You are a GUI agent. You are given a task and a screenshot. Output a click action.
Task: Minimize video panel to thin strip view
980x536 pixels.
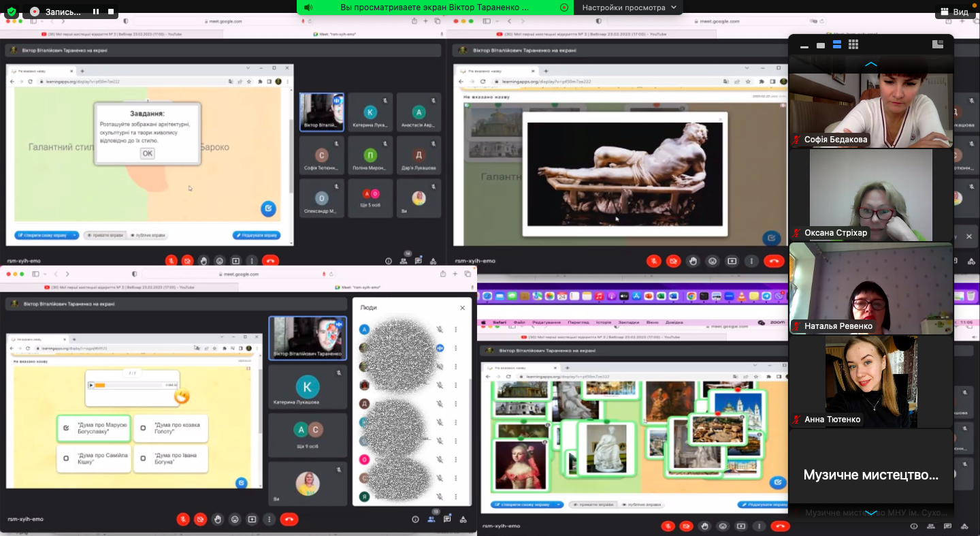click(x=804, y=46)
